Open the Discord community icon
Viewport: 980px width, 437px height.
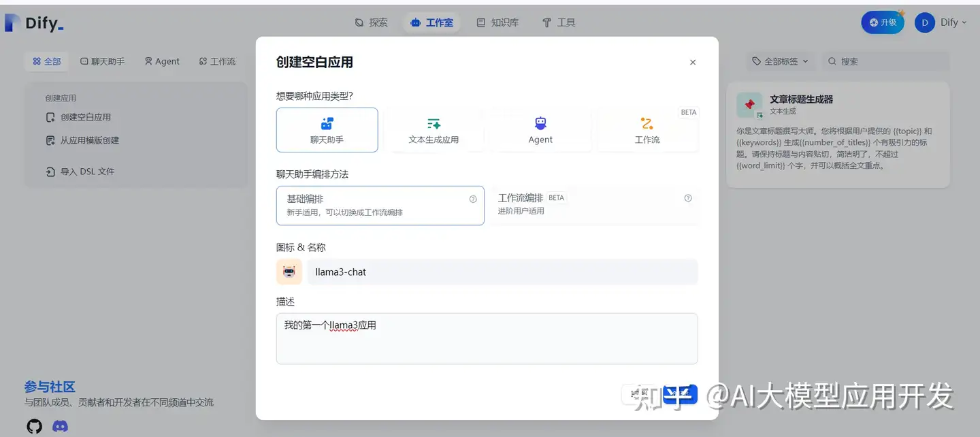(61, 426)
